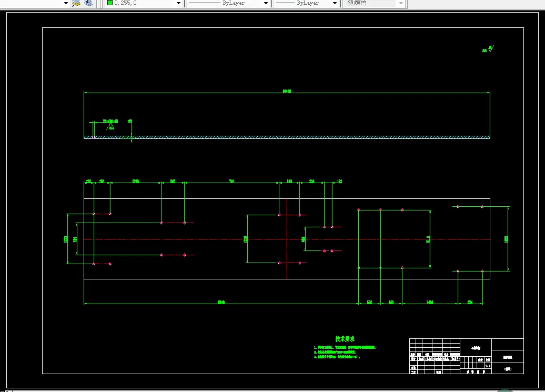545x392 pixels.
Task: Select the first technical requirement note line
Action: tap(345, 347)
